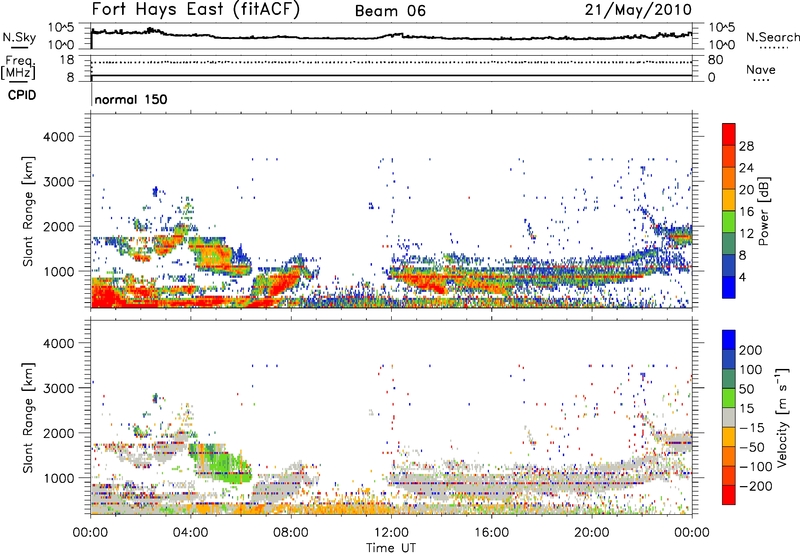The width and height of the screenshot is (800, 554).
Task: Select the "Time UT" axis title
Action: pyautogui.click(x=391, y=548)
